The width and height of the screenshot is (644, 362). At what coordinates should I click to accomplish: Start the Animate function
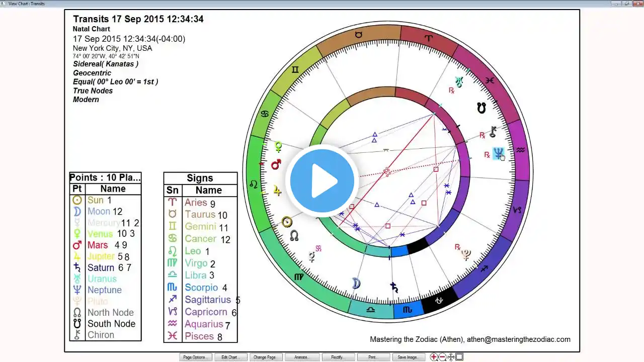coord(301,357)
